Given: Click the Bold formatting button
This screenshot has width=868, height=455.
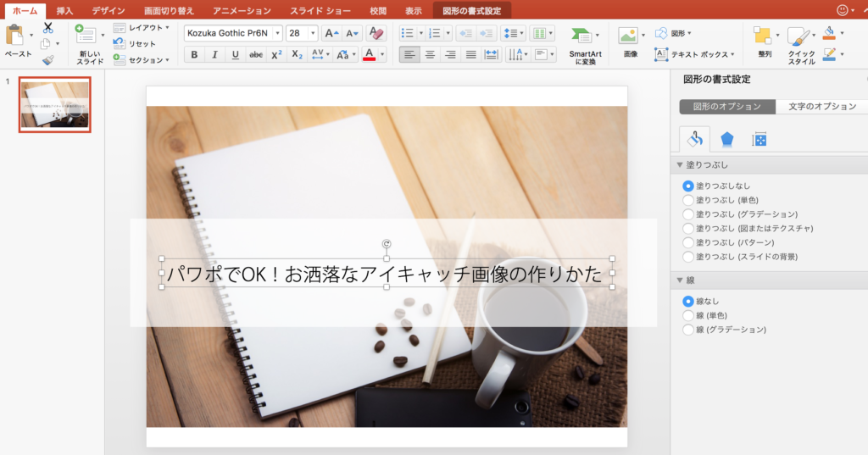Looking at the screenshot, I should click(194, 55).
